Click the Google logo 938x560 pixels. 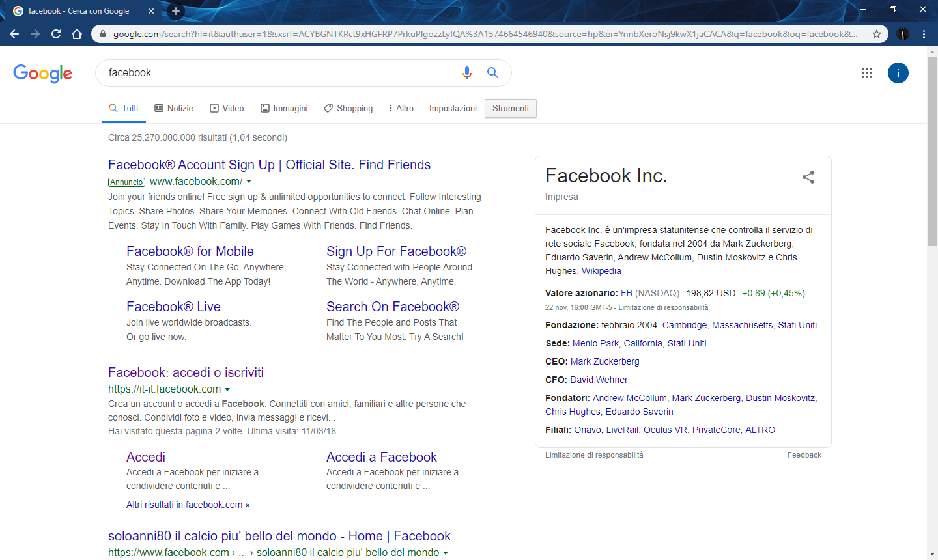[43, 74]
